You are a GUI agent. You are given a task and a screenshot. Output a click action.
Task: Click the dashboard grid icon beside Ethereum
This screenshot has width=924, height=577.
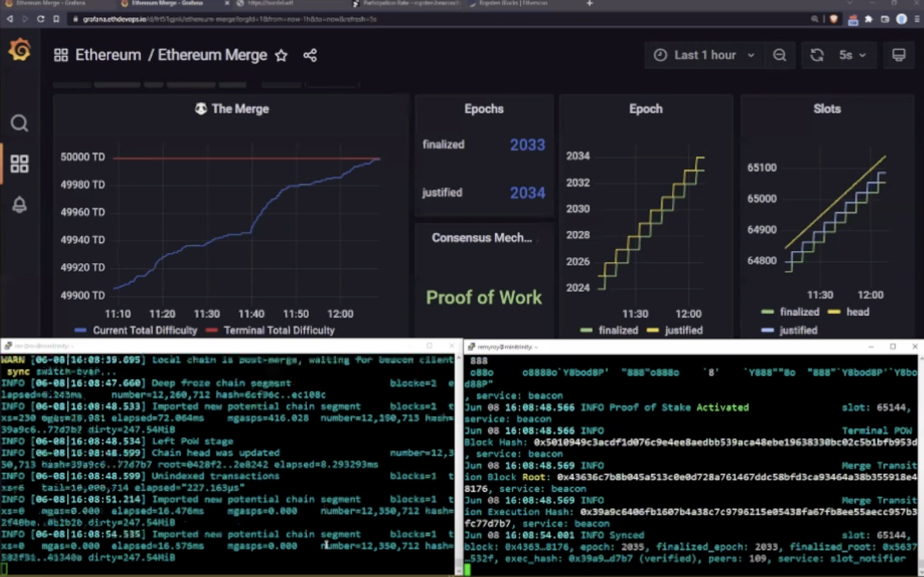point(61,55)
